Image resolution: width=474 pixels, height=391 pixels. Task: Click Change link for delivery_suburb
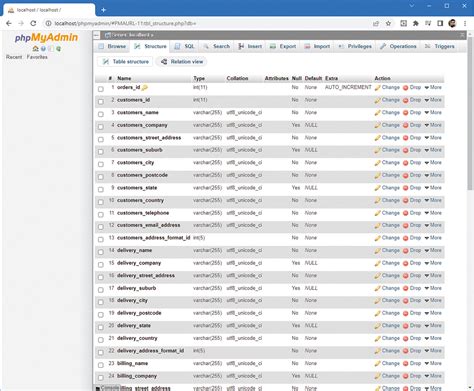[x=391, y=288]
